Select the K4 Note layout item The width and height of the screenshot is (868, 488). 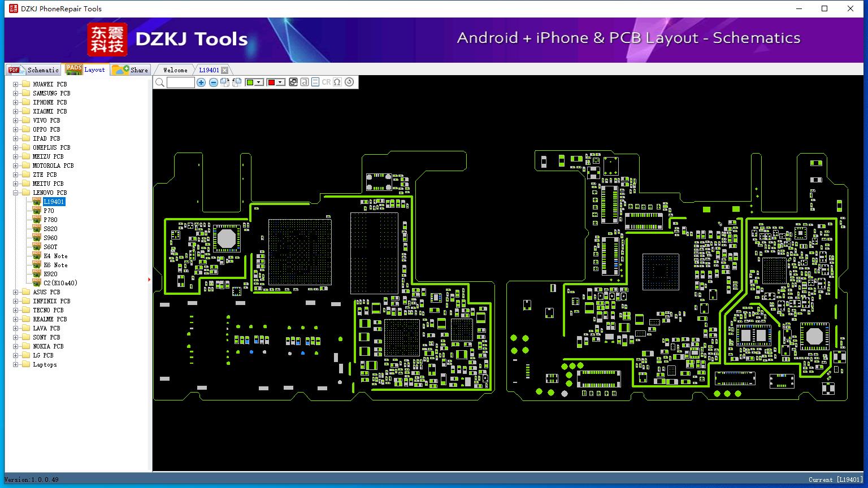55,256
